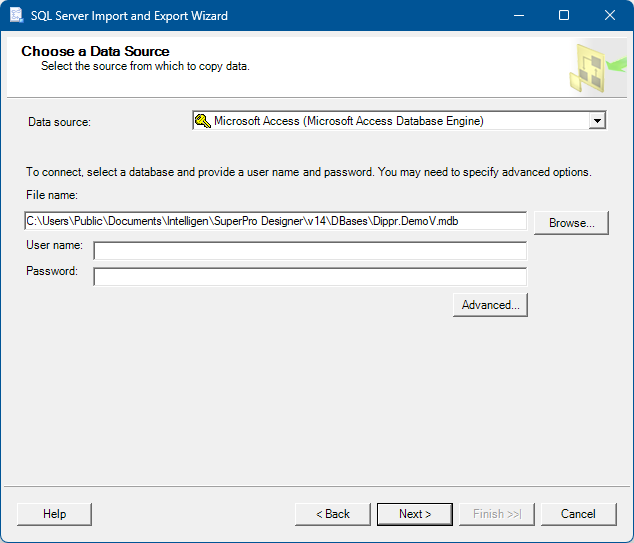Click the 'Select the source from which to copy data.' text
This screenshot has width=634, height=543.
[x=145, y=66]
